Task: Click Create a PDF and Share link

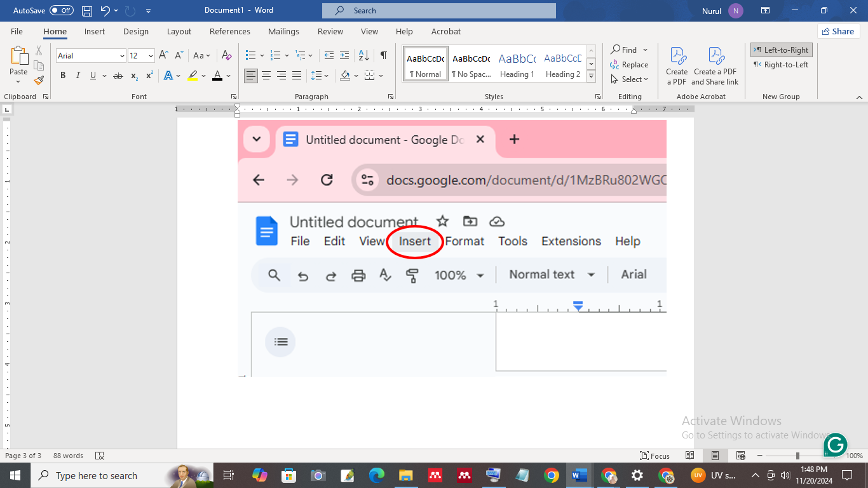Action: [715, 66]
